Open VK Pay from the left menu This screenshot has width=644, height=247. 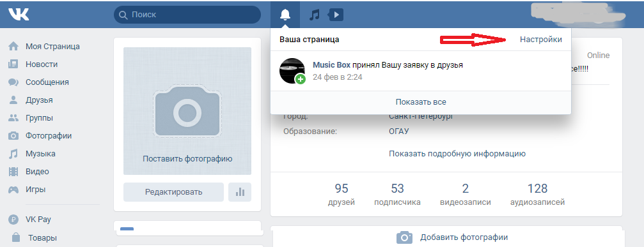click(x=38, y=220)
